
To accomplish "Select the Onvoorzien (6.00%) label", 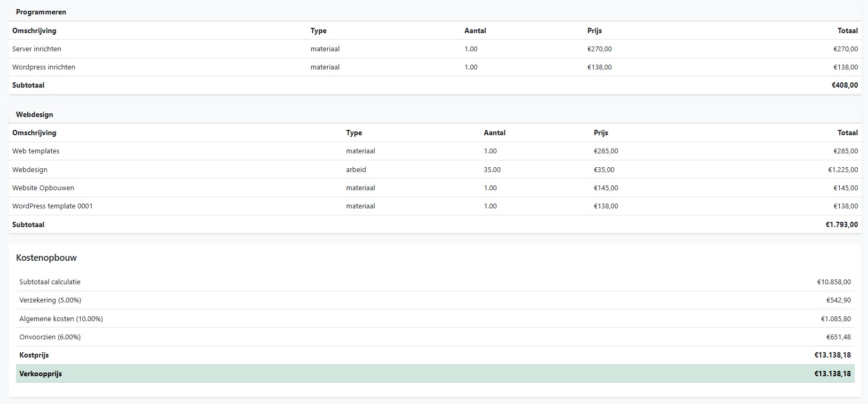I will point(50,337).
